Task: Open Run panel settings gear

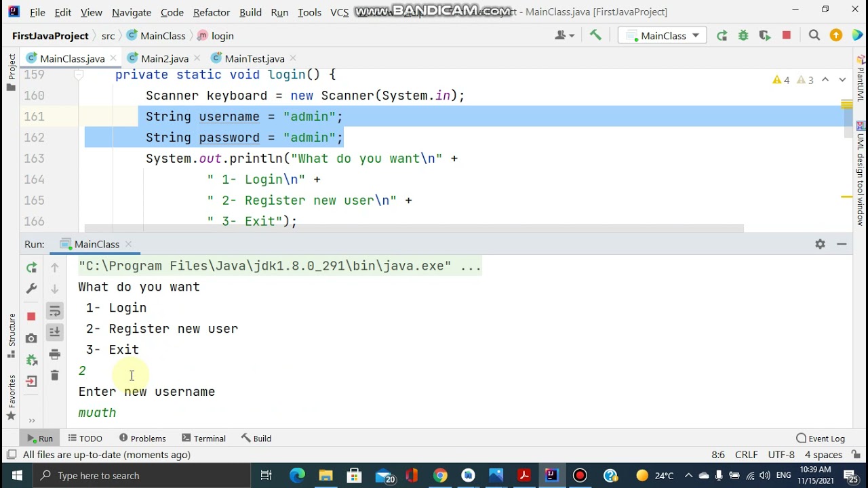Action: (820, 244)
